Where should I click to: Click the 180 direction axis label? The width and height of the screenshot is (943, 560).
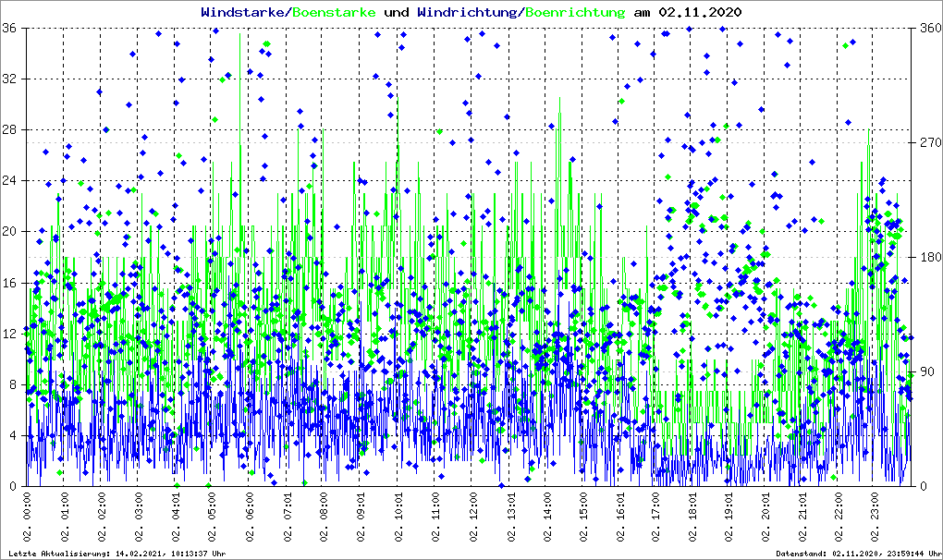(928, 258)
